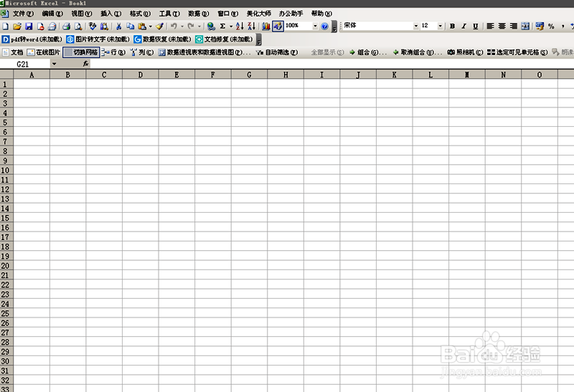Open the Undo history dropdown arrow
This screenshot has height=392, width=574.
pos(182,27)
